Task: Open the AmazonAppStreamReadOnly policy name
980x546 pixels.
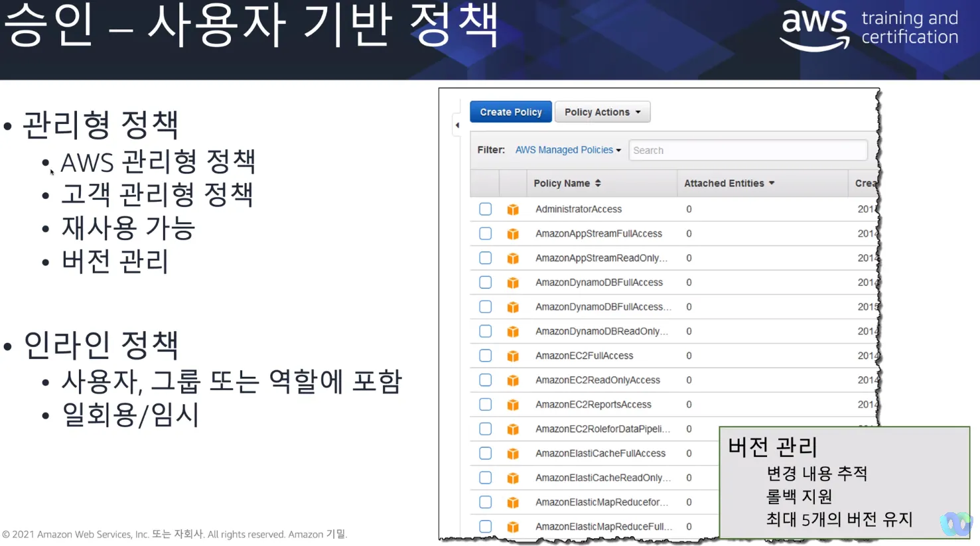Action: coord(601,258)
